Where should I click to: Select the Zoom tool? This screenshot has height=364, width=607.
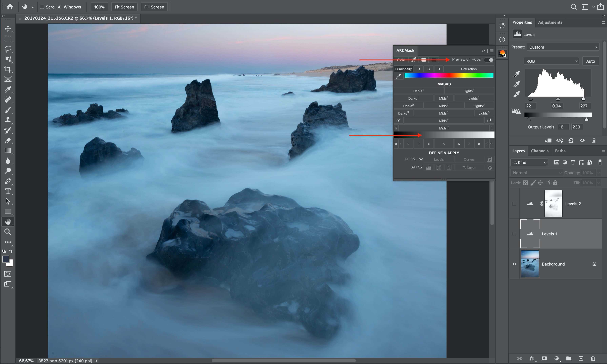point(8,232)
